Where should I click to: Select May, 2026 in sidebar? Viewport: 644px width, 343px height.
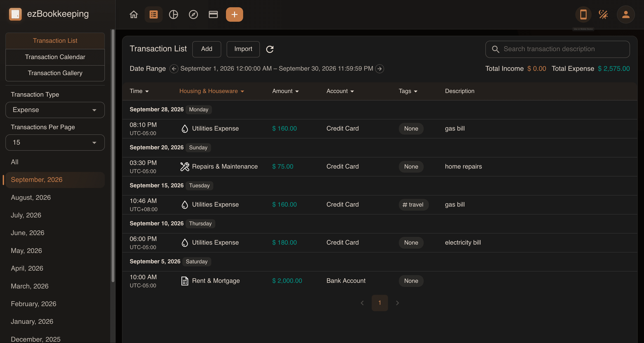click(55, 251)
